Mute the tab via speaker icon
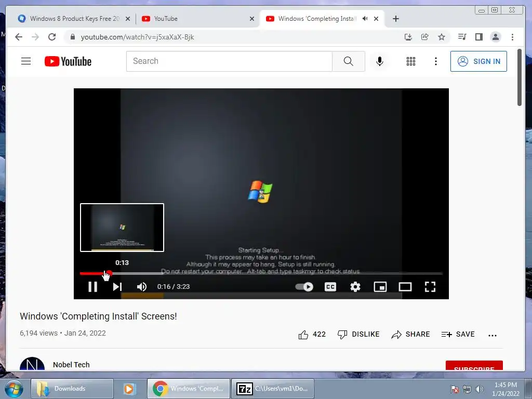Screen dimensions: 532x399 coord(365,18)
